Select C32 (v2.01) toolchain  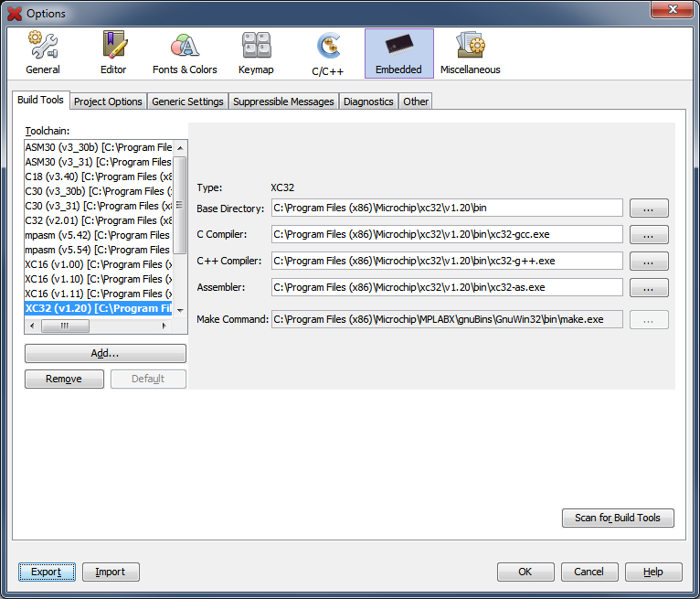click(99, 220)
